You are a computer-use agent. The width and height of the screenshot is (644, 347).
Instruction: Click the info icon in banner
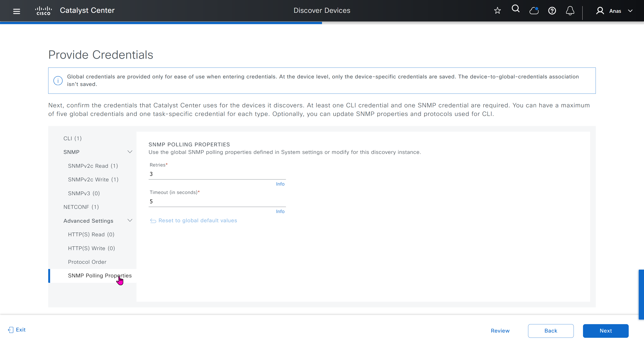tap(58, 81)
